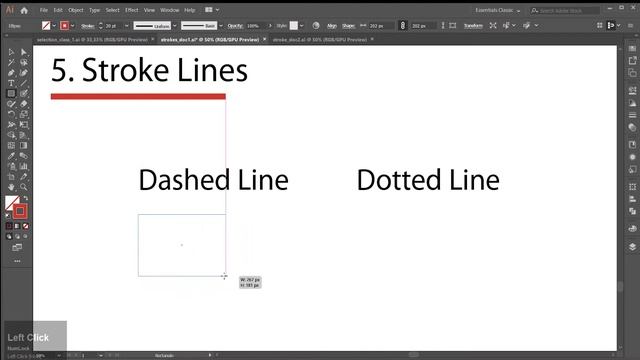
Task: Click the Search Adobe Stock field
Action: (x=565, y=10)
